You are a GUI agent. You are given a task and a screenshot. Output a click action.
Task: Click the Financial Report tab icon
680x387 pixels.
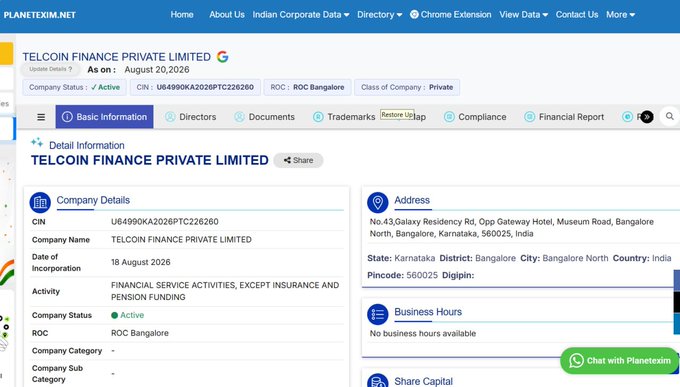coord(530,117)
